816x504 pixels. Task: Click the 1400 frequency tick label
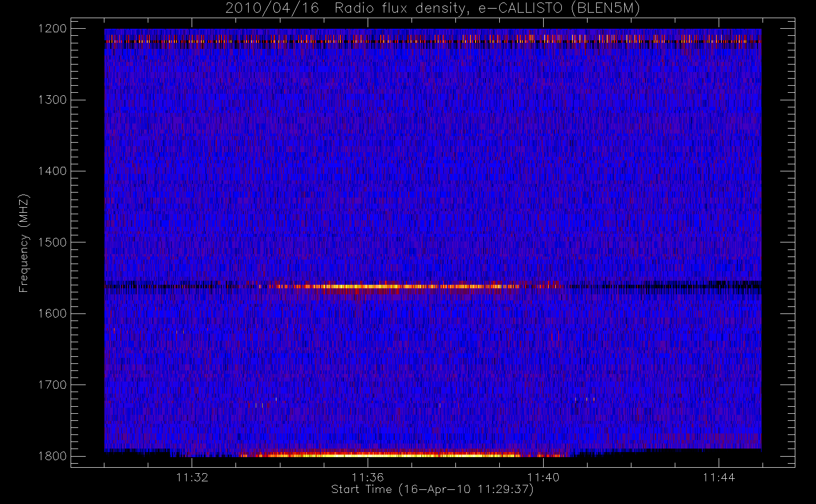(x=52, y=171)
